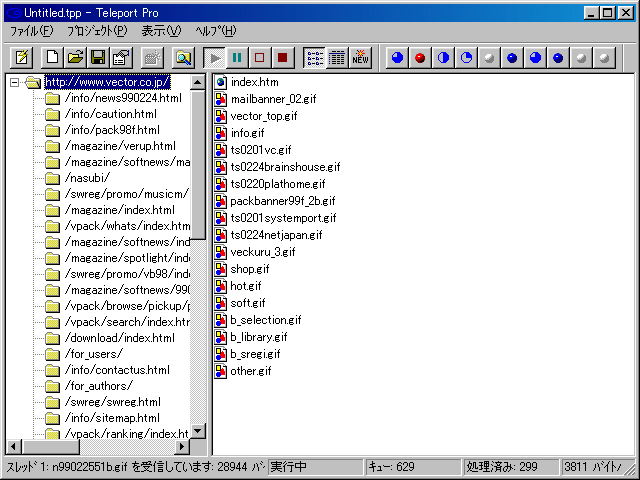Open the ファイル(F) menu
640x480 pixels.
pos(31,31)
